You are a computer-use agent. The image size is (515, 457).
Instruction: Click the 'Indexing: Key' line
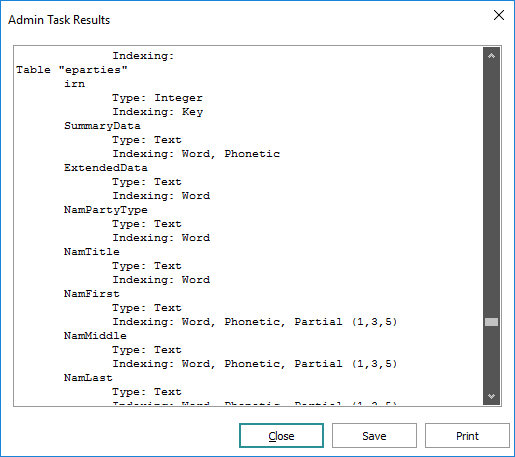pos(158,112)
